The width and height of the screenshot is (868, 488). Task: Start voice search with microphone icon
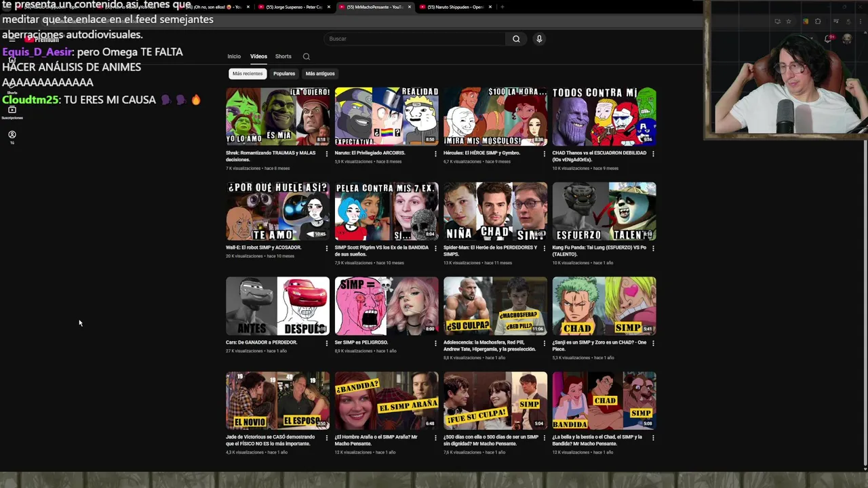pos(539,39)
